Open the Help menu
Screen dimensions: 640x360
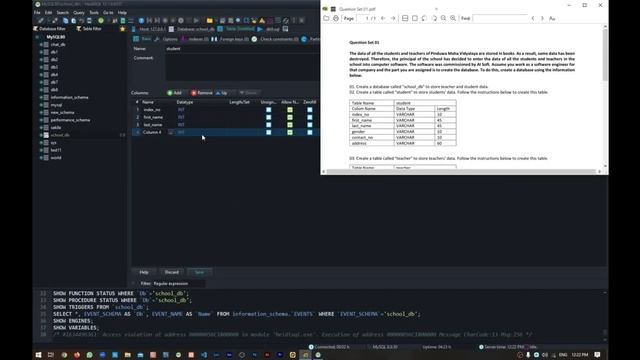point(122,13)
